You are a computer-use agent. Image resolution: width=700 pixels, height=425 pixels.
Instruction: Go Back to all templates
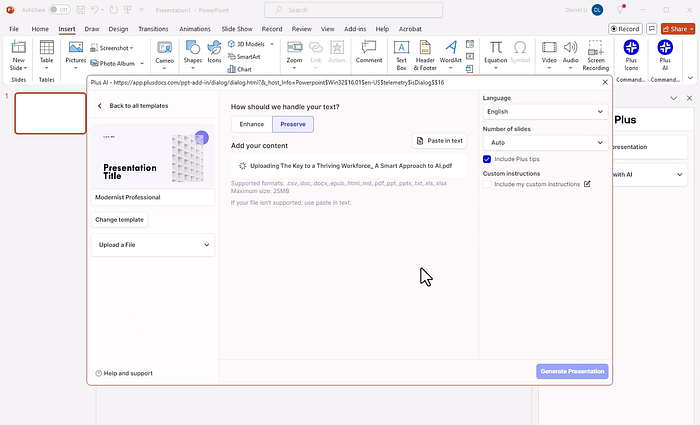tap(133, 106)
